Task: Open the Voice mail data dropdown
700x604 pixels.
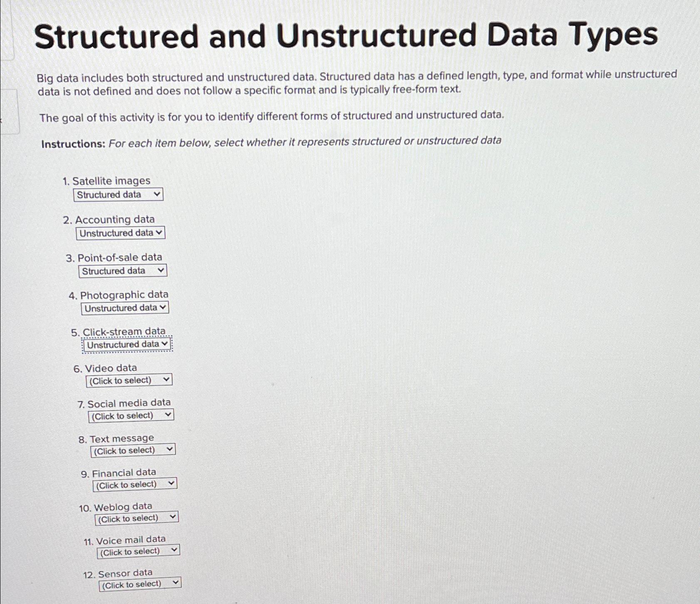Action: (x=139, y=550)
